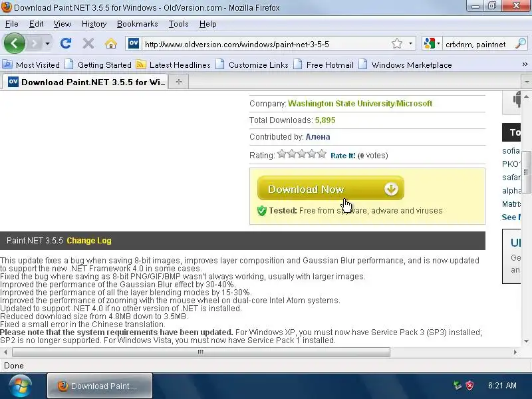Click the horizontal scrollbar right arrow
Viewport: 532px width, 399px height.
[515, 352]
